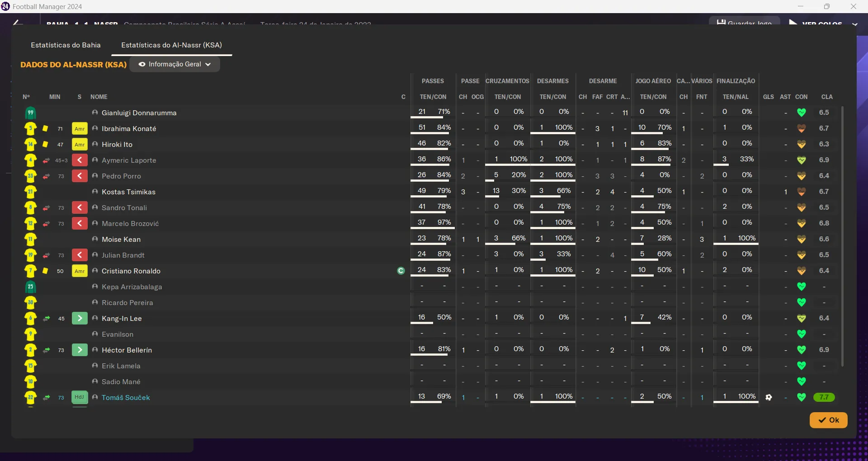Screen dimensions: 868x461
Task: Sort by Nº shirt number header
Action: coord(26,97)
